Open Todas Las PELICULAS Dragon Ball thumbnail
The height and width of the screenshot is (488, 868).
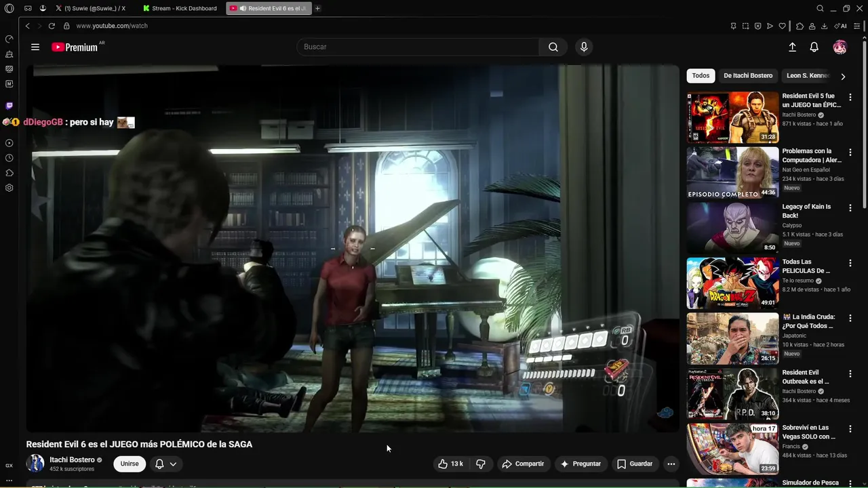pos(732,283)
